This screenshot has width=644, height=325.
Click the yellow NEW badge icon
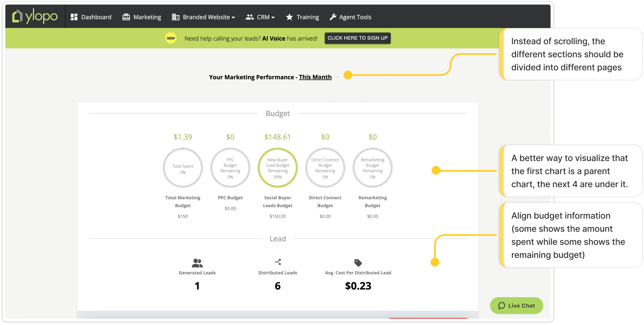(x=171, y=38)
